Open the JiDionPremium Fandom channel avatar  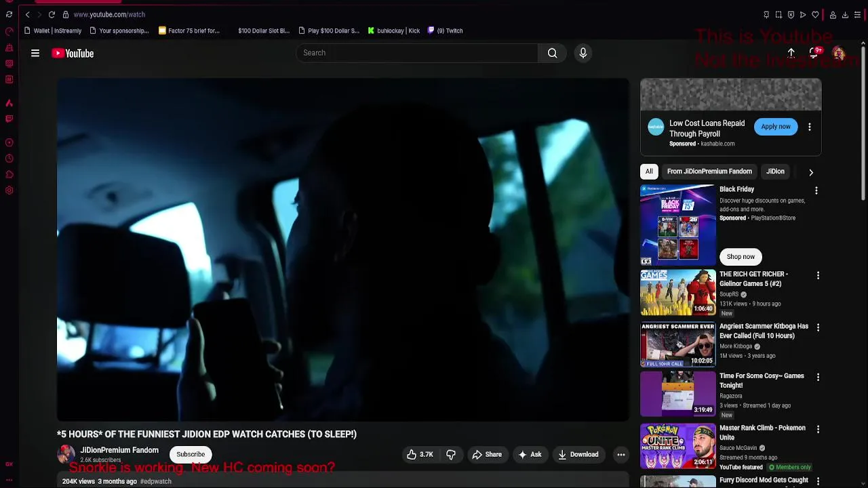pyautogui.click(x=66, y=454)
